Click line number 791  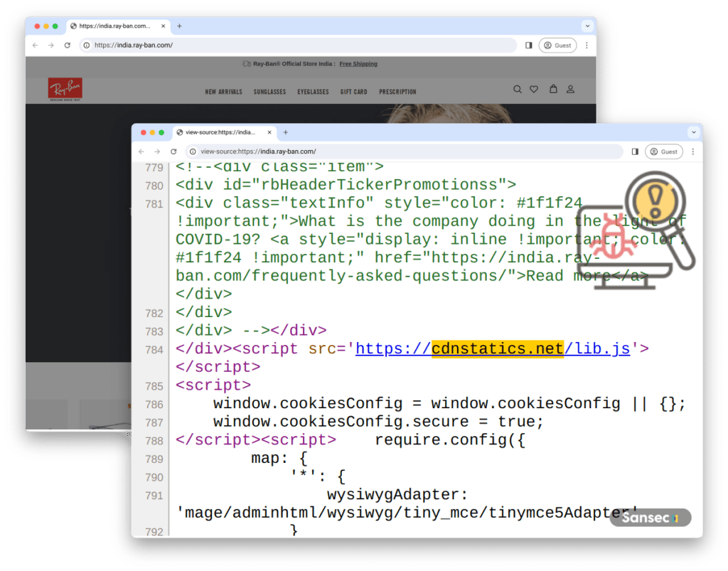coord(154,496)
